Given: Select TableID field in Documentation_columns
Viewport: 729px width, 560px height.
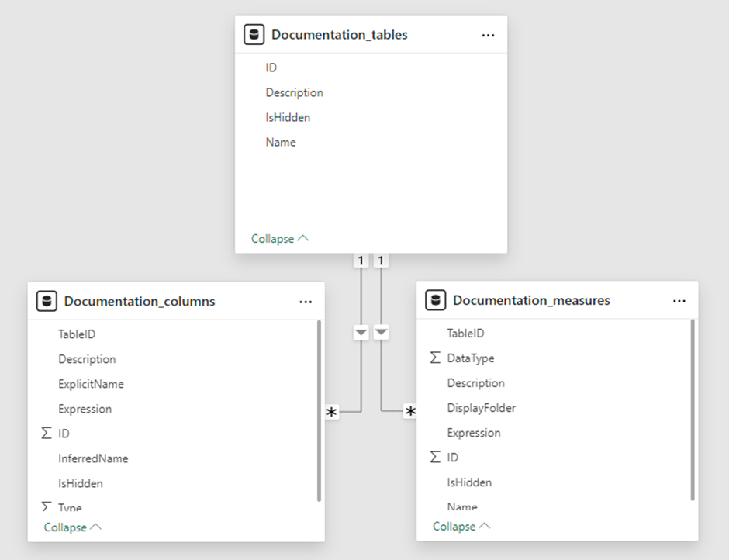Looking at the screenshot, I should point(77,334).
